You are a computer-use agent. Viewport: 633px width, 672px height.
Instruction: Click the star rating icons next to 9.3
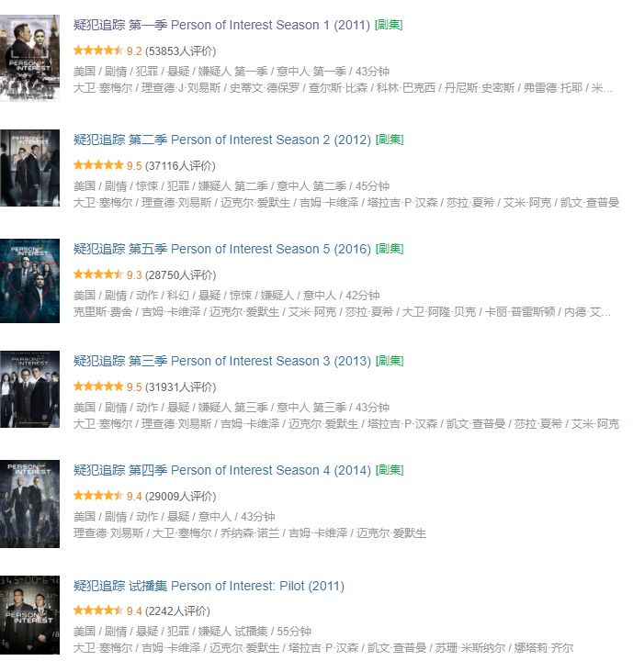pos(98,274)
